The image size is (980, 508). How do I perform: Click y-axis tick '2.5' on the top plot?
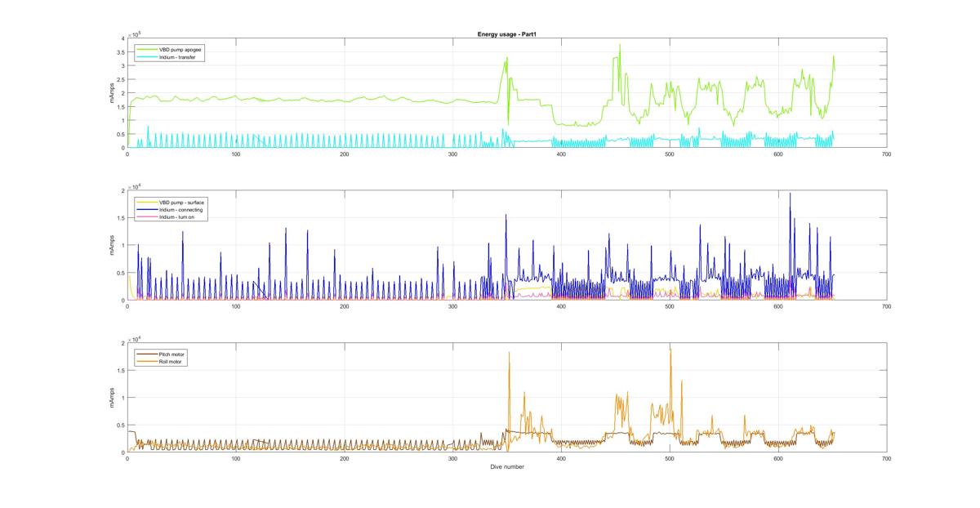click(120, 79)
